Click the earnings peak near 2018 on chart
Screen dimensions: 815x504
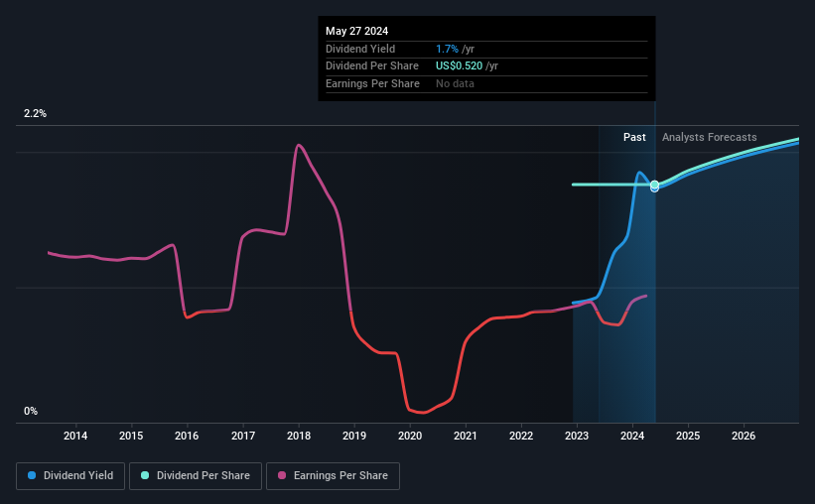pyautogui.click(x=299, y=145)
